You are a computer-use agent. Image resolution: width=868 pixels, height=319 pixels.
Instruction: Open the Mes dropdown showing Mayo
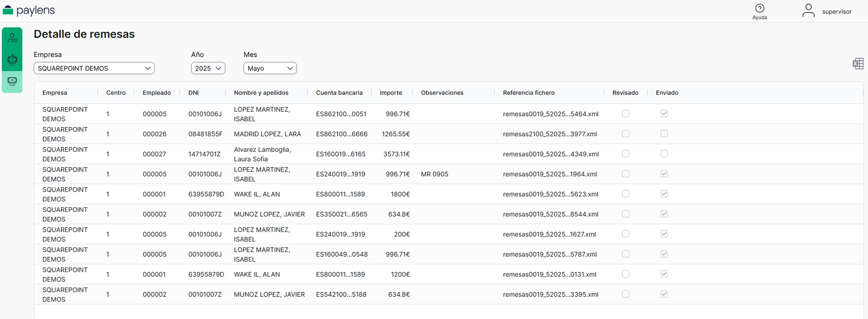click(x=270, y=68)
